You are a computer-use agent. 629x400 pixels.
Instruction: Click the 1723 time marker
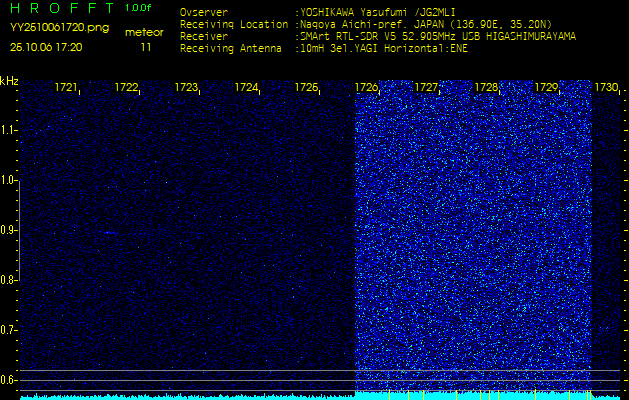pyautogui.click(x=186, y=87)
